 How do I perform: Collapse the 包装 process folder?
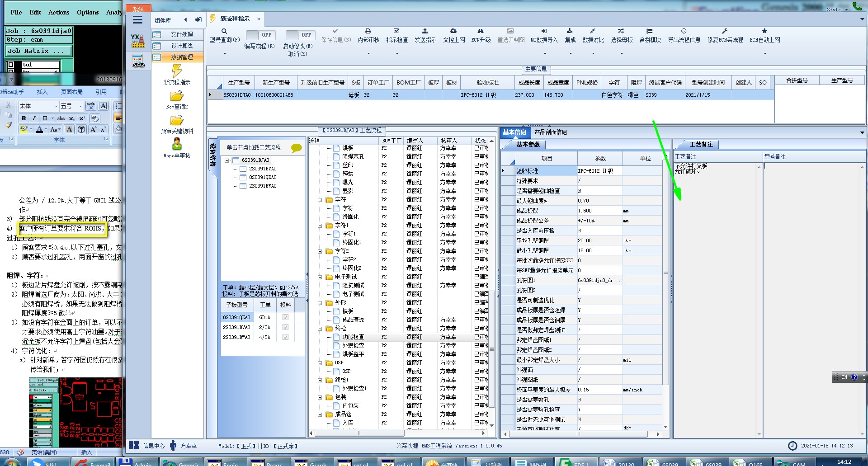[x=320, y=397]
